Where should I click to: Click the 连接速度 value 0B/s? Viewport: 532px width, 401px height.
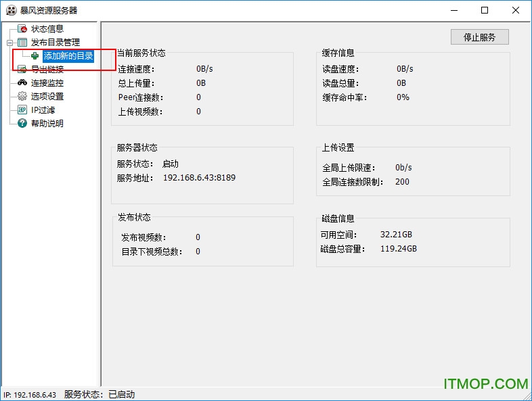click(204, 69)
